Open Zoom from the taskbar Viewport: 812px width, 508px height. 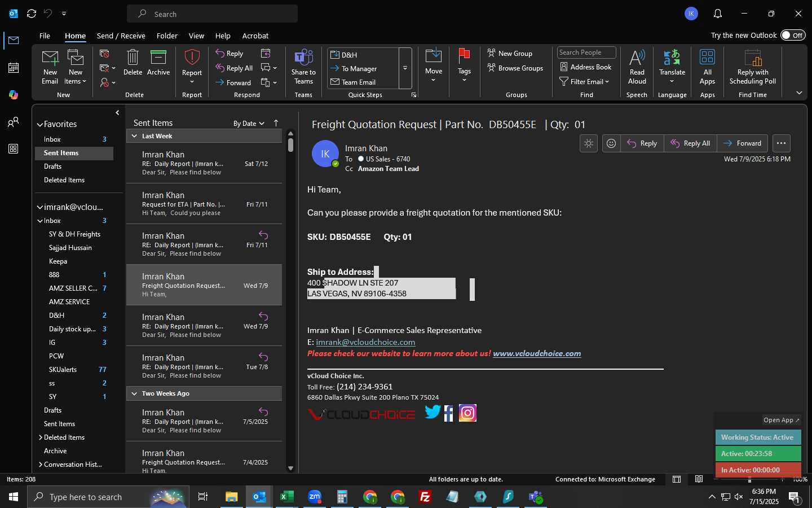point(314,497)
